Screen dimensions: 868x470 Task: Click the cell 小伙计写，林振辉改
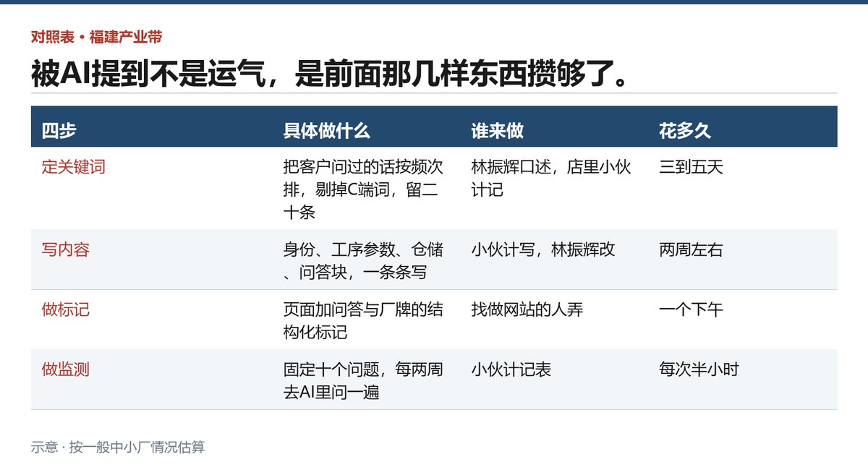click(x=543, y=250)
